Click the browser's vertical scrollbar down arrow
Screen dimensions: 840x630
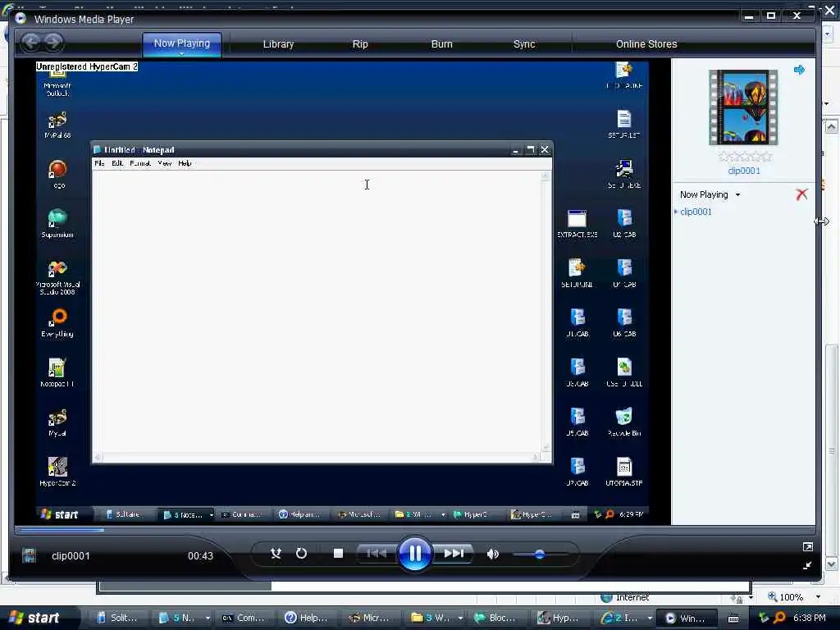(x=832, y=564)
